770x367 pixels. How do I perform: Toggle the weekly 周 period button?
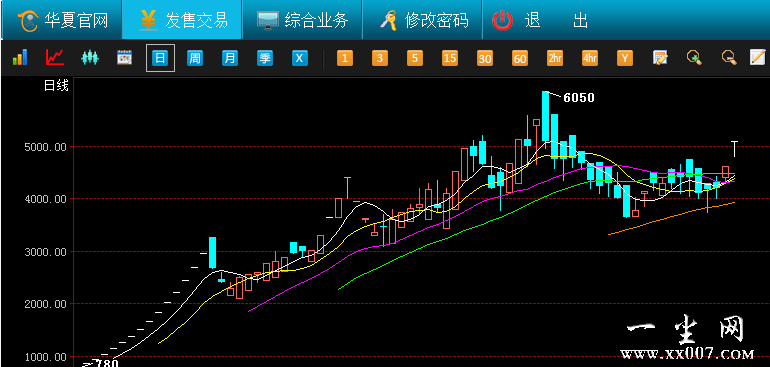[195, 58]
